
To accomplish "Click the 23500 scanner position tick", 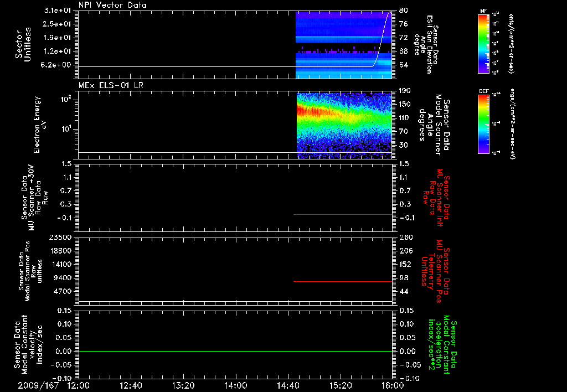I will point(60,238).
